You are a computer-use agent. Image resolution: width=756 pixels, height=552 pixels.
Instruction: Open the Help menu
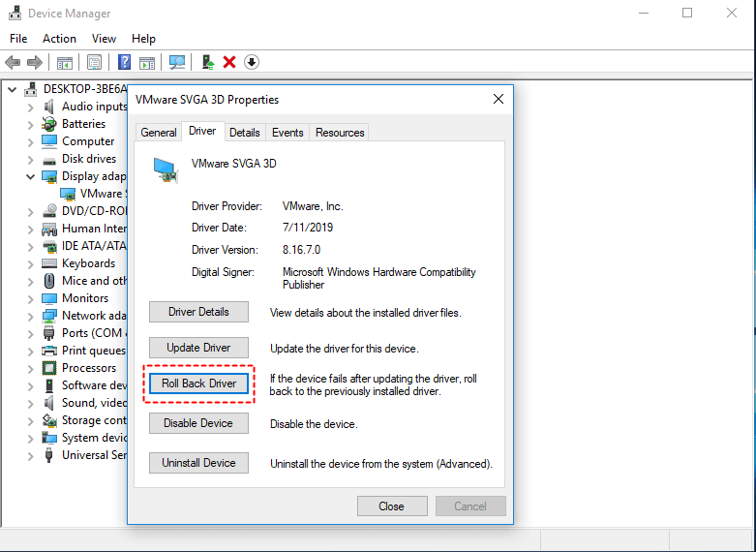(143, 39)
